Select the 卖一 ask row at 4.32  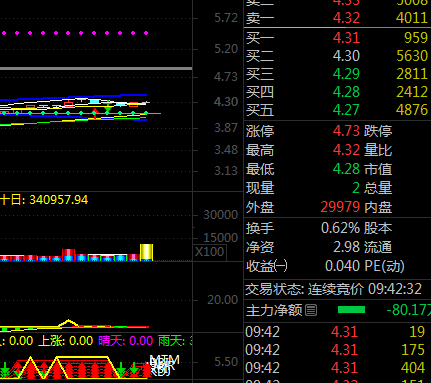(x=337, y=18)
